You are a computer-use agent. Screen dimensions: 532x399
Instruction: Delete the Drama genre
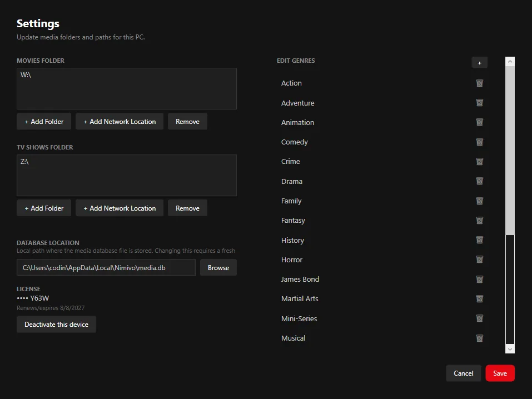[x=479, y=181]
